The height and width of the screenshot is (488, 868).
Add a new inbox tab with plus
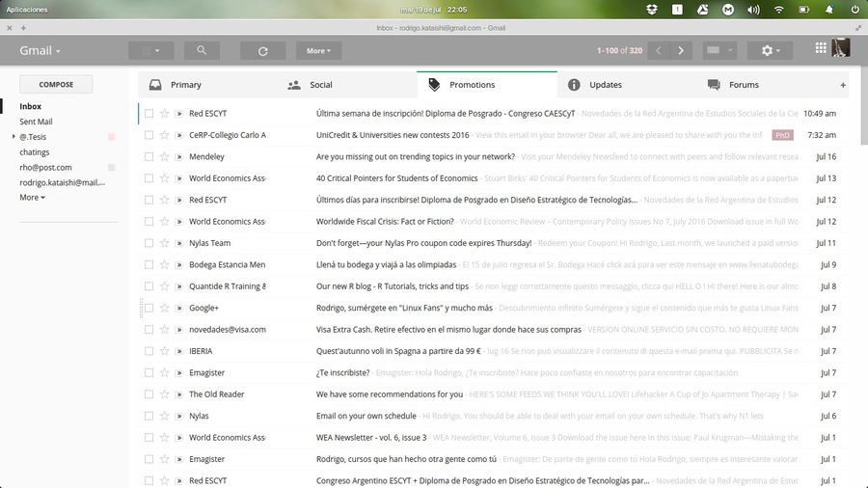[x=843, y=85]
